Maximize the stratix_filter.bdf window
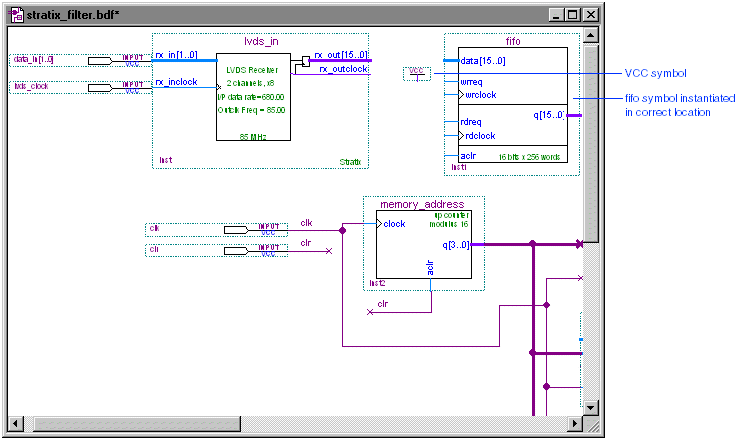Image resolution: width=737 pixels, height=440 pixels. point(571,16)
